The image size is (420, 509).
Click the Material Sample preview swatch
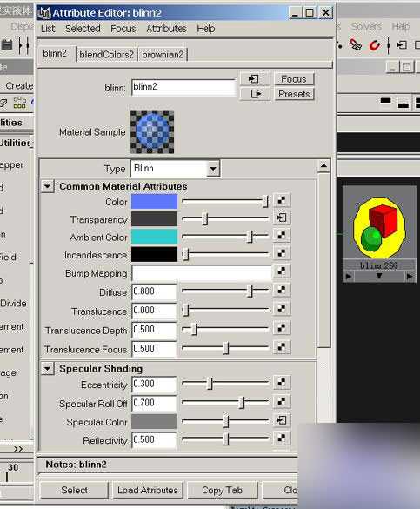pos(152,131)
